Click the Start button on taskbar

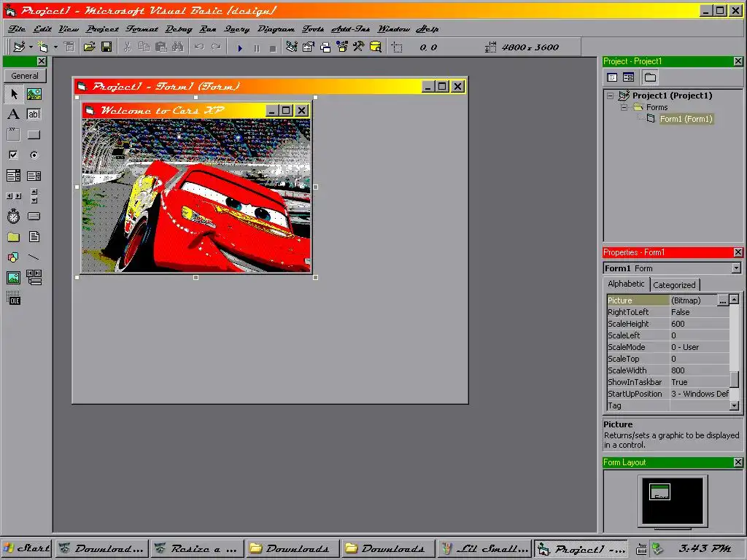coord(27,548)
